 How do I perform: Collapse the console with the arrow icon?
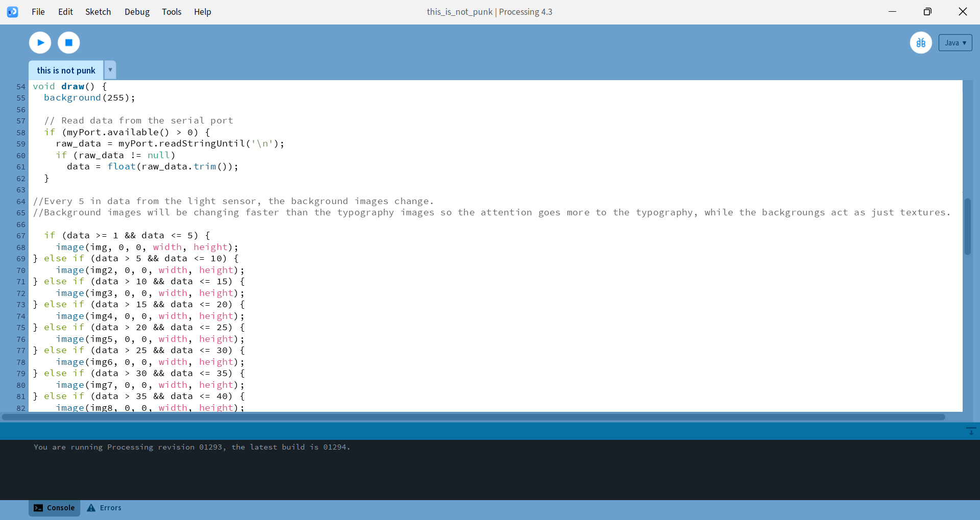click(971, 432)
